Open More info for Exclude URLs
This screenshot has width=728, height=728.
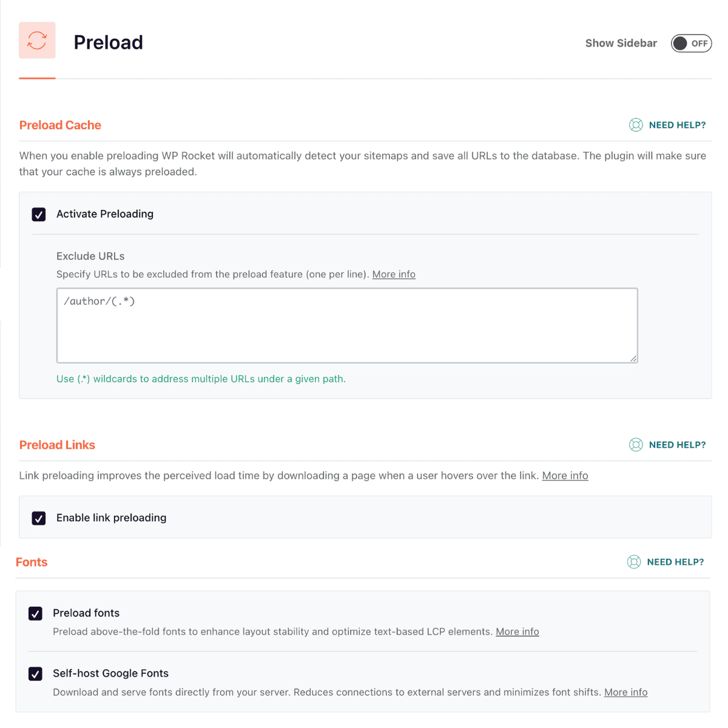tap(393, 274)
